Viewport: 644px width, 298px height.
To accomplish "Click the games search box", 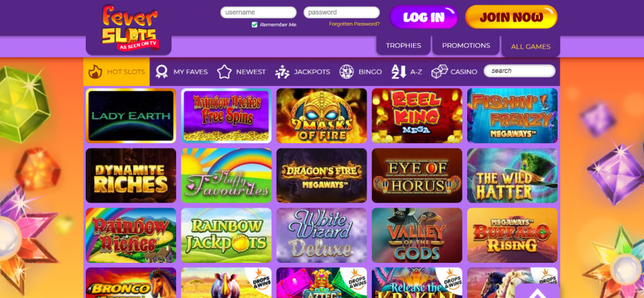I will [x=520, y=71].
